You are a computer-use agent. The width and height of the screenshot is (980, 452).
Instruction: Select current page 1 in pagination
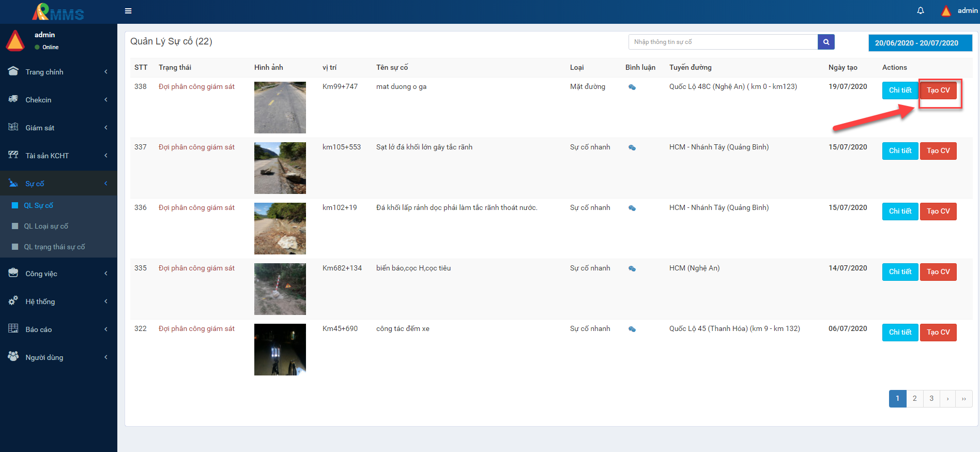click(898, 399)
